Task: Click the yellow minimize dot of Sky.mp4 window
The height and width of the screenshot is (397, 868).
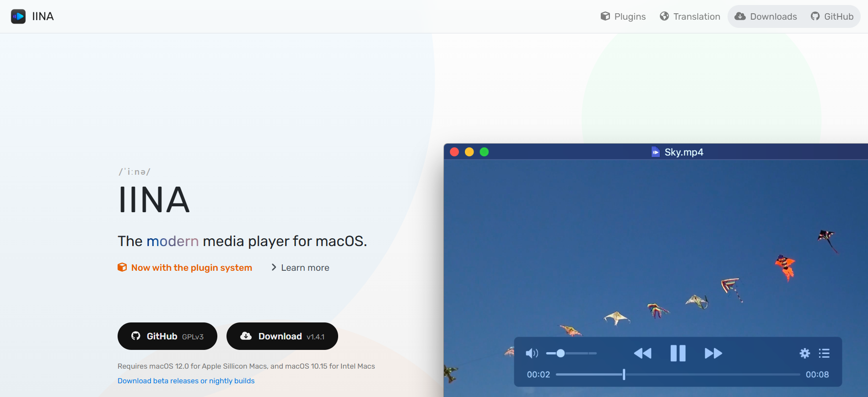Action: 469,152
